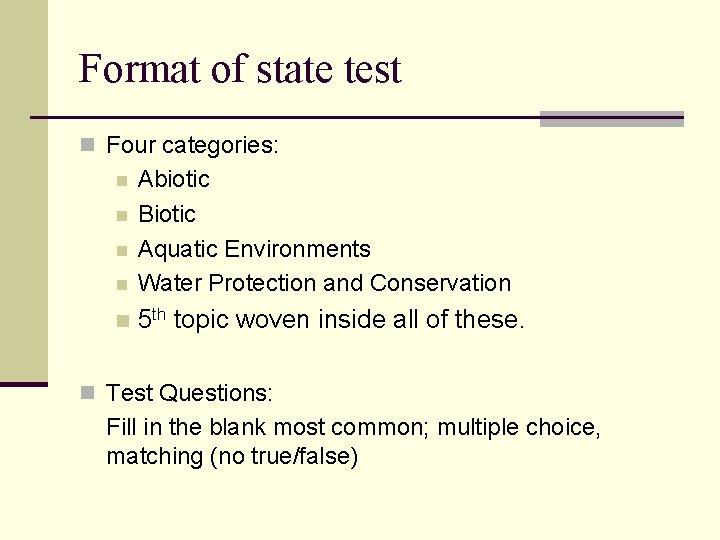Click the bullet square next to Abiotic
The width and height of the screenshot is (720, 540).
click(x=122, y=181)
